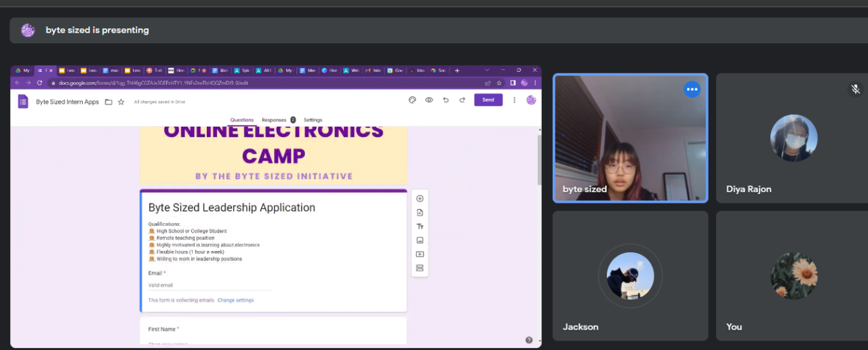This screenshot has width=868, height=350.
Task: Click 'Highly motivated in learning about electronics' line
Action: [208, 245]
